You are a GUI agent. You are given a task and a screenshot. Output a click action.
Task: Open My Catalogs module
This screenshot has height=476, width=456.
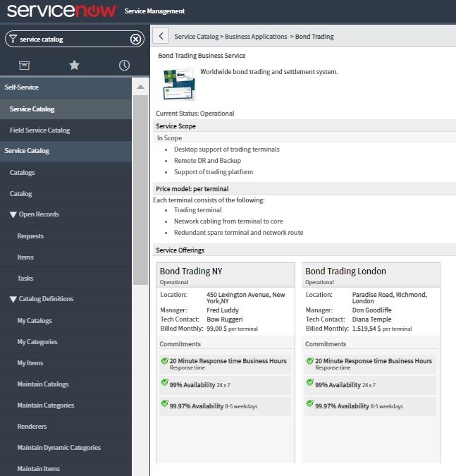pos(66,321)
